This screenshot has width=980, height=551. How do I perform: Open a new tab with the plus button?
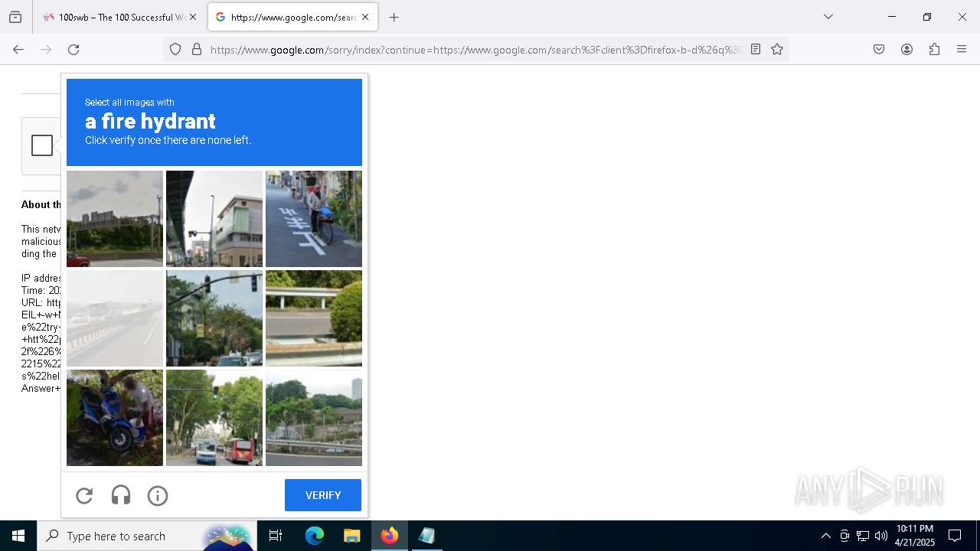click(394, 17)
